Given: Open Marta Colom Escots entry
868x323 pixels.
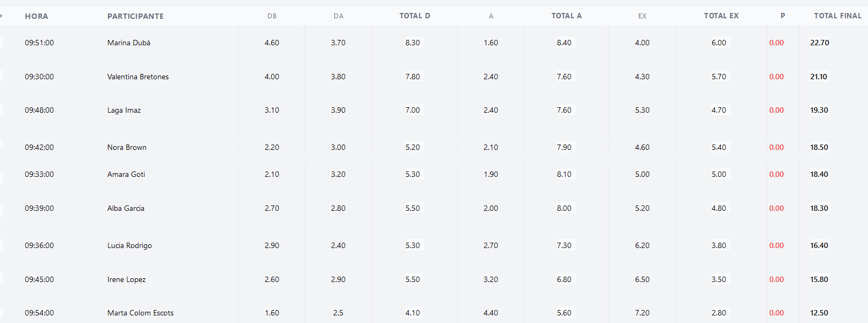Looking at the screenshot, I should pyautogui.click(x=140, y=313).
